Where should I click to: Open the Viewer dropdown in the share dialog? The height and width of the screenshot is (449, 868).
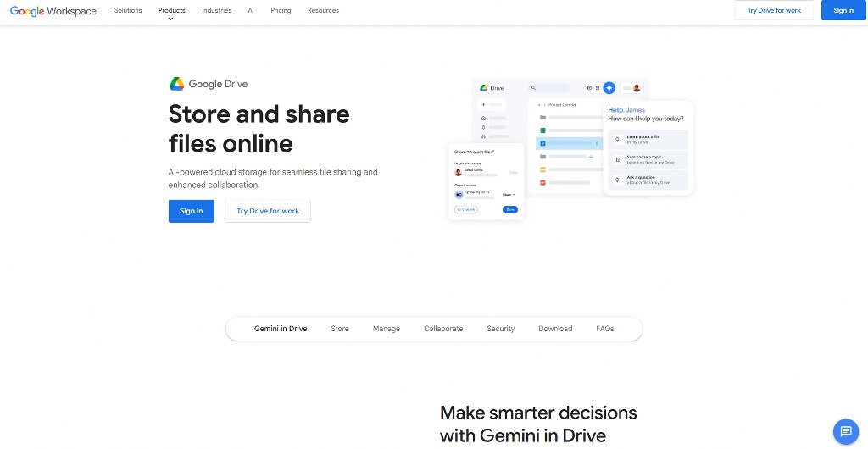coord(509,195)
